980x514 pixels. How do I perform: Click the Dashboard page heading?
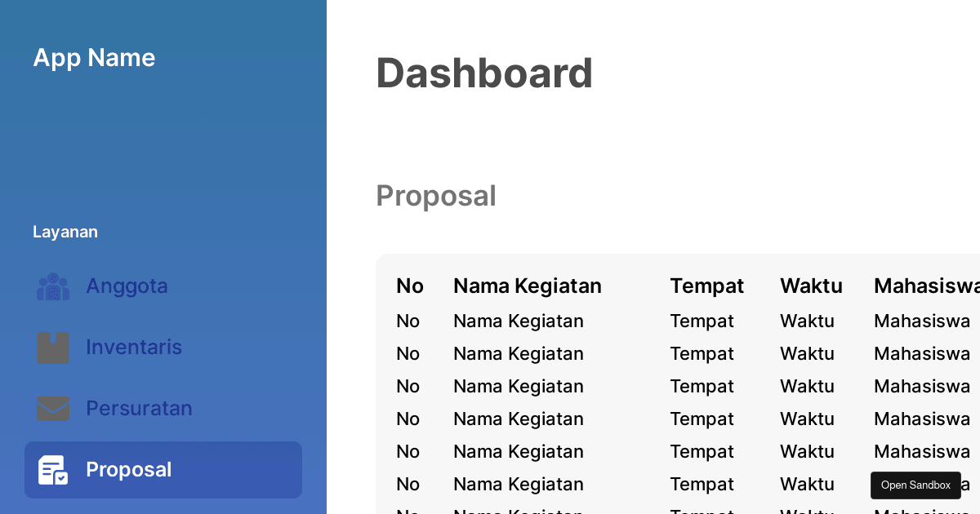(x=484, y=73)
